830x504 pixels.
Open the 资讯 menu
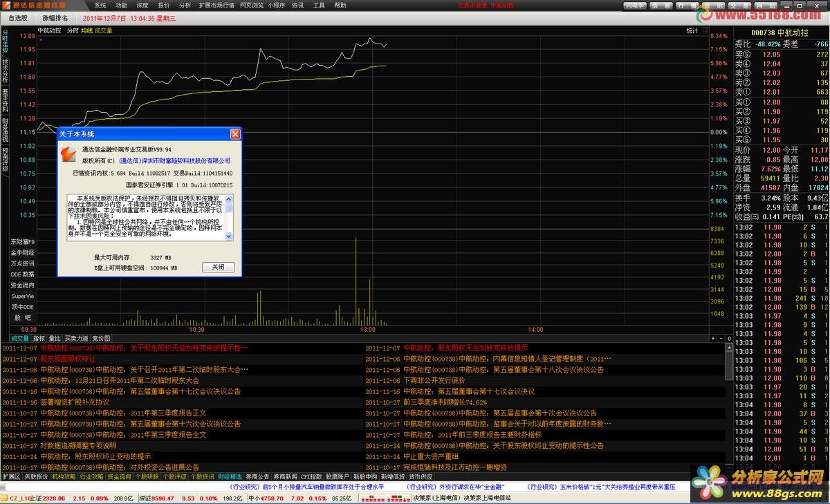pos(297,5)
